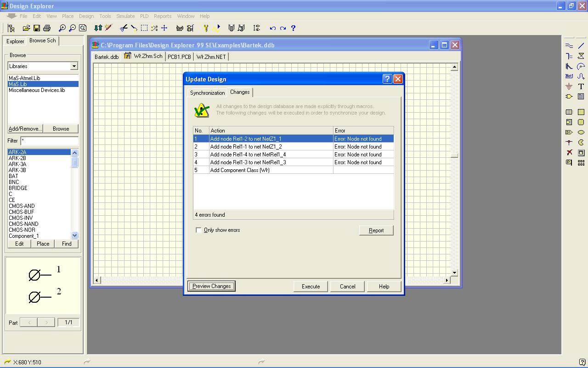Click the Find component button
Screen dimensions: 588x368
click(67, 244)
